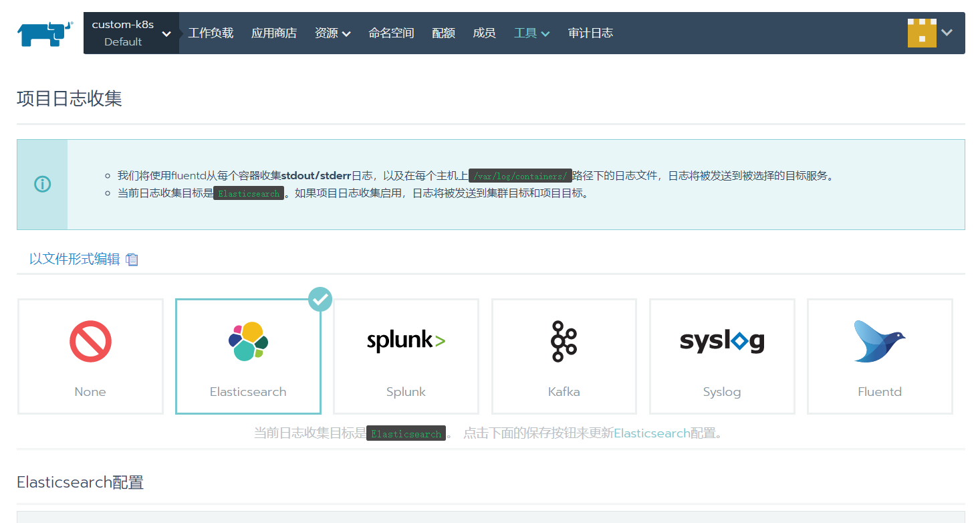Click the clipboard icon beside 以文件形式编辑

pos(132,259)
